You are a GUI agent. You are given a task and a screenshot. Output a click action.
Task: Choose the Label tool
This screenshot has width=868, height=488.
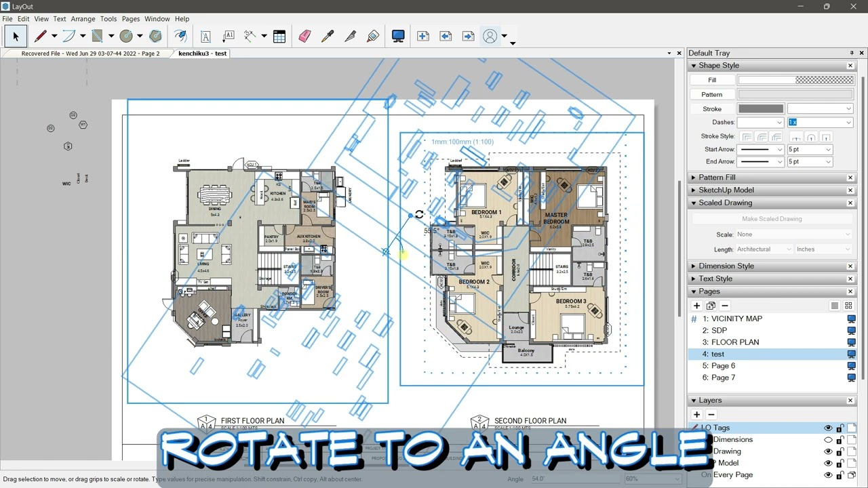[229, 37]
